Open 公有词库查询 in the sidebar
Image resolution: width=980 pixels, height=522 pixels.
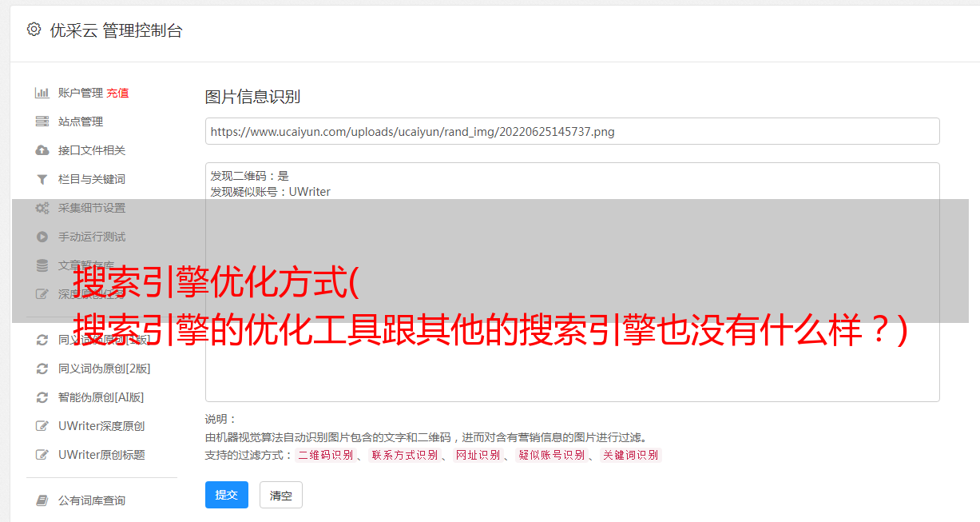(x=92, y=500)
